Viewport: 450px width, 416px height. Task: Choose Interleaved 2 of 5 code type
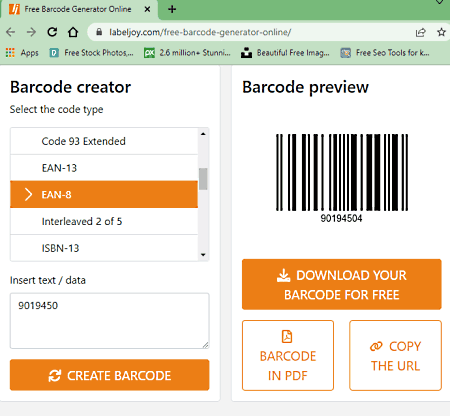104,221
